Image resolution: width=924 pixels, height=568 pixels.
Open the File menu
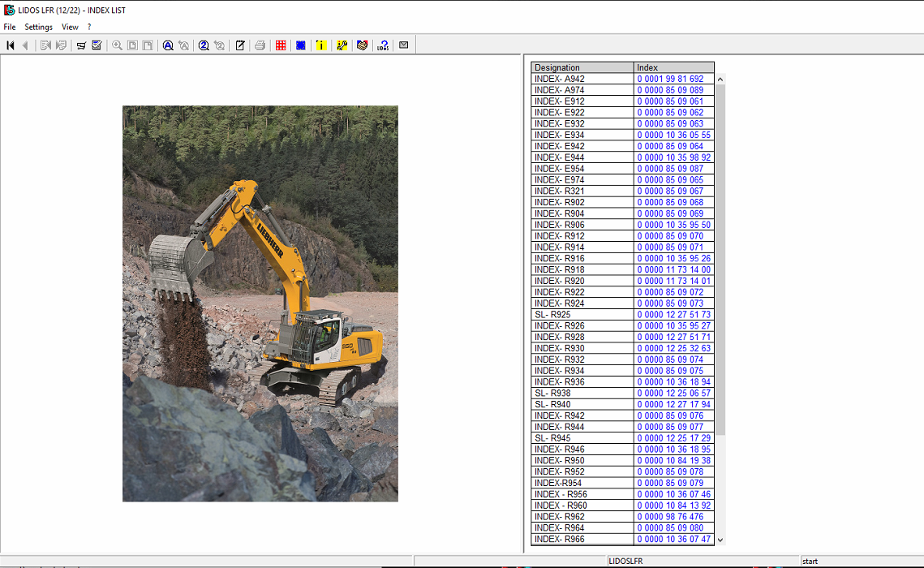[x=10, y=27]
